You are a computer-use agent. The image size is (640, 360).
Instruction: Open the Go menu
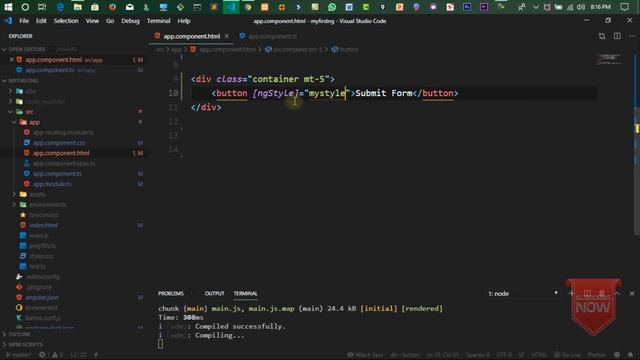tap(110, 21)
